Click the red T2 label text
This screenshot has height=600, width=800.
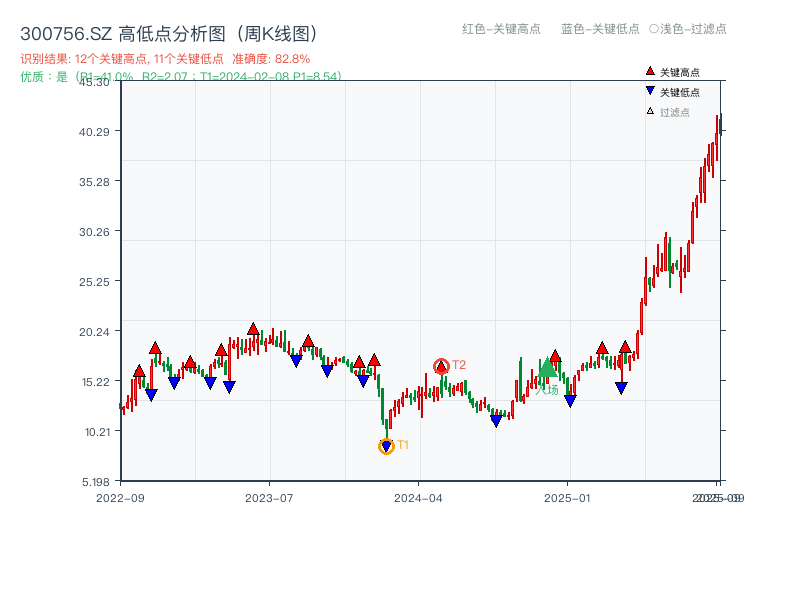[x=459, y=365]
